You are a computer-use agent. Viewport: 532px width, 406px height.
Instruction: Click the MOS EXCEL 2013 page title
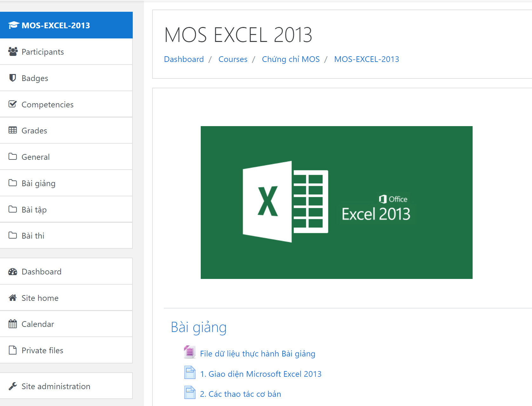click(x=238, y=35)
